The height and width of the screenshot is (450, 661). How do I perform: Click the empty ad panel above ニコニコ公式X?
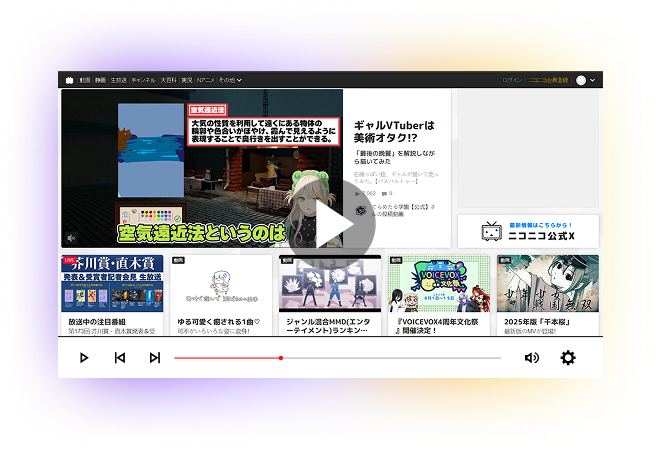[528, 148]
